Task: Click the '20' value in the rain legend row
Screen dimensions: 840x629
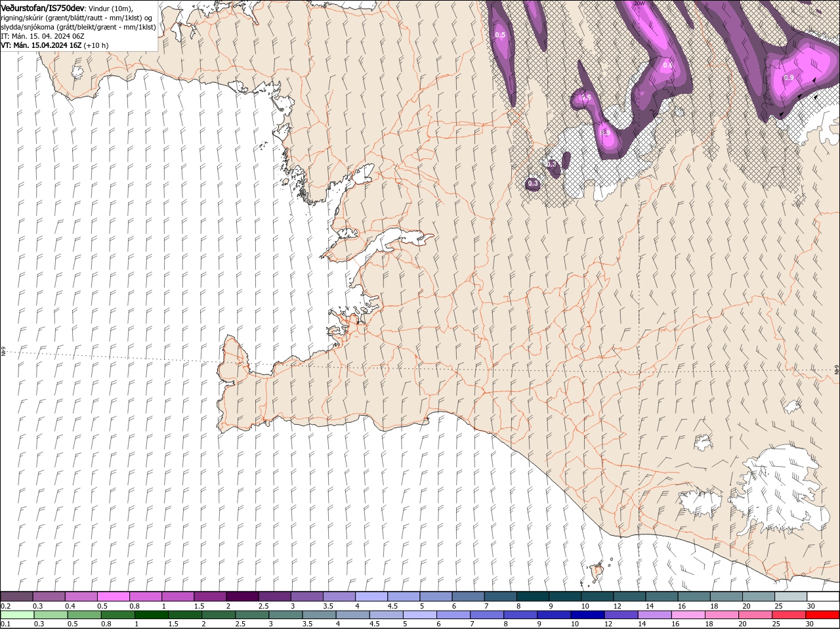Action: (x=742, y=624)
